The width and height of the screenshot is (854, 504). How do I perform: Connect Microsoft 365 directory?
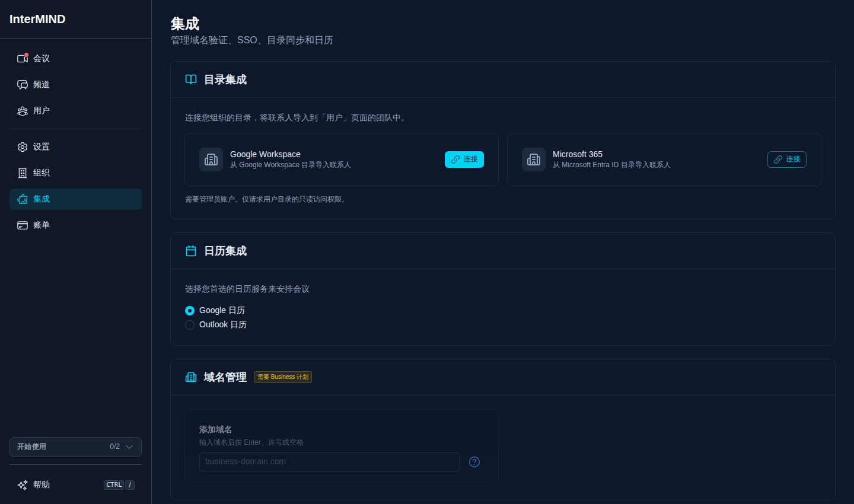tap(787, 160)
